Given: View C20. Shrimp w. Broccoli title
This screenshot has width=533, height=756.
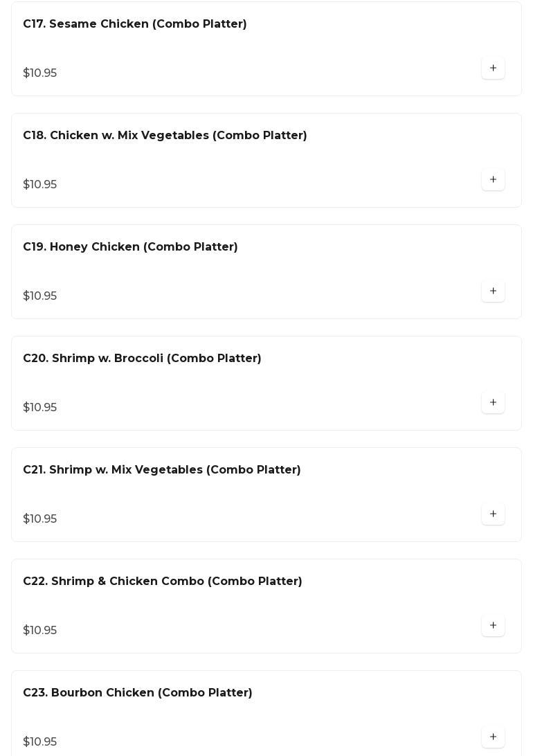Looking at the screenshot, I should 142,359.
